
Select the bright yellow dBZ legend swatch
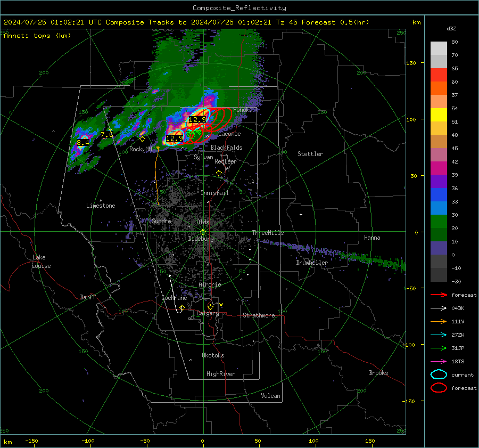click(x=439, y=115)
